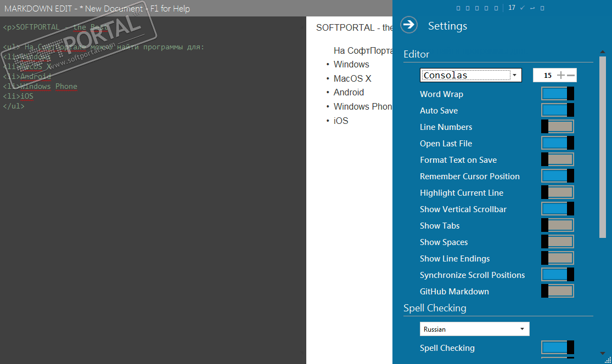Open the Consolas font dropdown
Screen dimensions: 612x364
click(471, 75)
